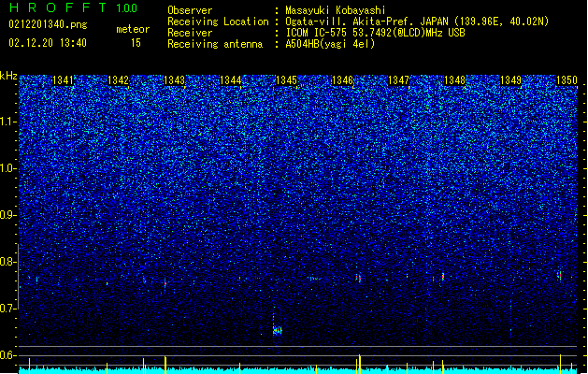Image resolution: width=588 pixels, height=374 pixels.
Task: Click the 1349 time marker
Action: pos(510,80)
